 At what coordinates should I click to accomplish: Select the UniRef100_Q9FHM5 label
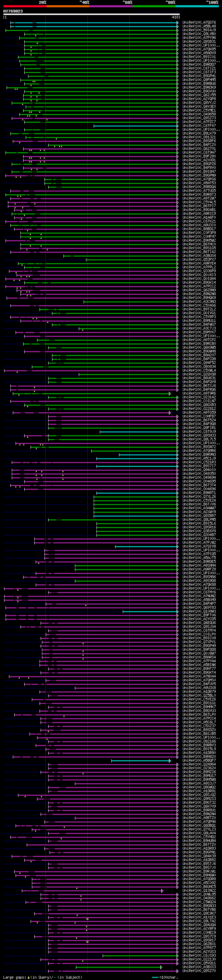click(x=199, y=80)
